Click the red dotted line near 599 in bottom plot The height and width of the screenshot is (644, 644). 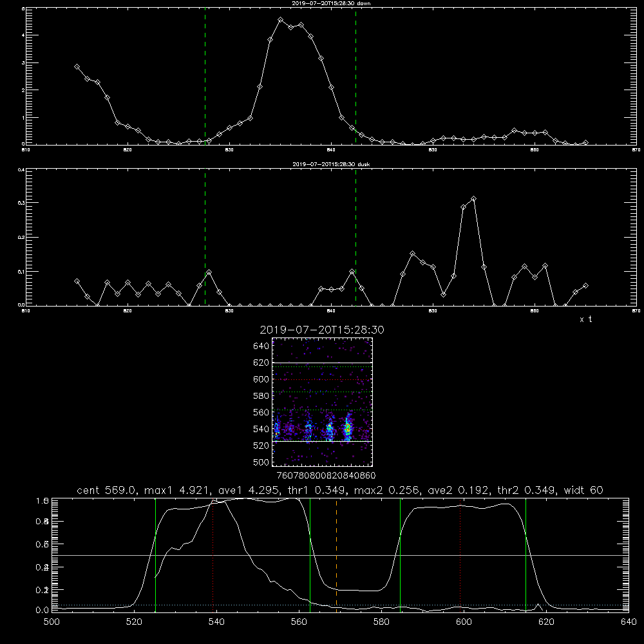(x=460, y=554)
